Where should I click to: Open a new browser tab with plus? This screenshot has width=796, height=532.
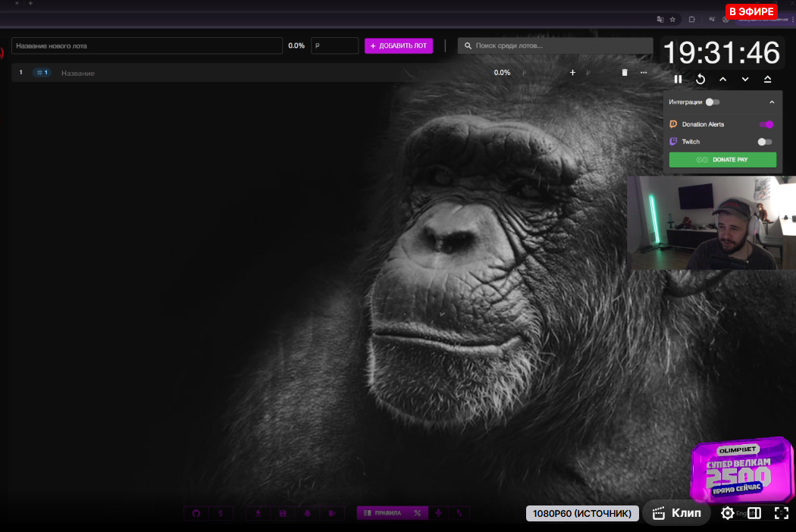(x=30, y=3)
